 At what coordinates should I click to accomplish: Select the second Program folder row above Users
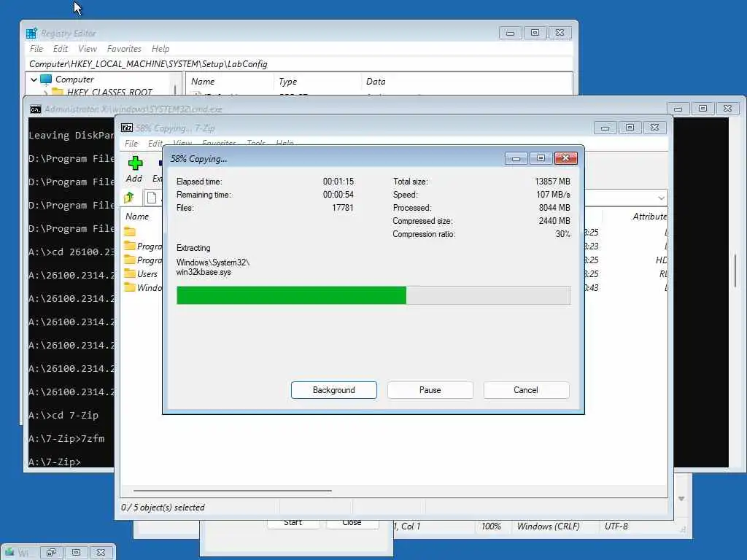tap(142, 260)
